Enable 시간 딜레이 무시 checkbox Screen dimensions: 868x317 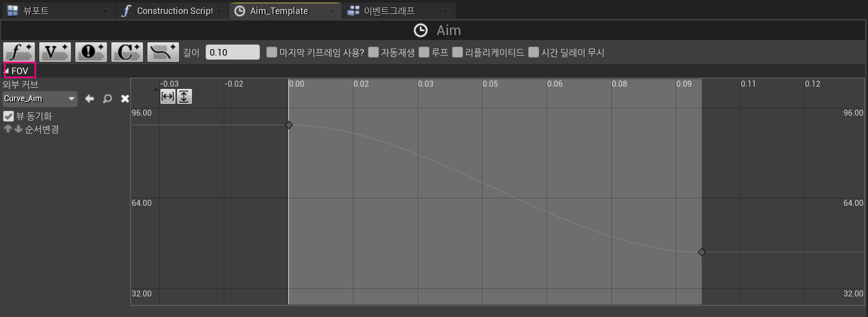[x=534, y=52]
